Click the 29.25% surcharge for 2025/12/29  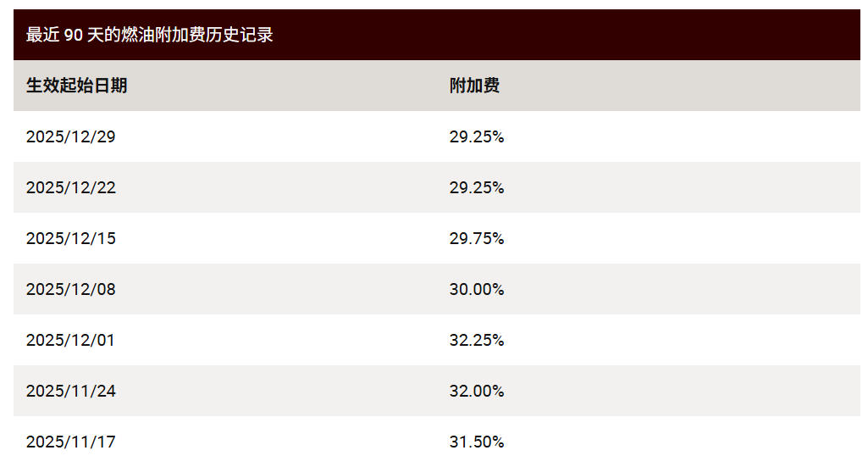(x=477, y=136)
